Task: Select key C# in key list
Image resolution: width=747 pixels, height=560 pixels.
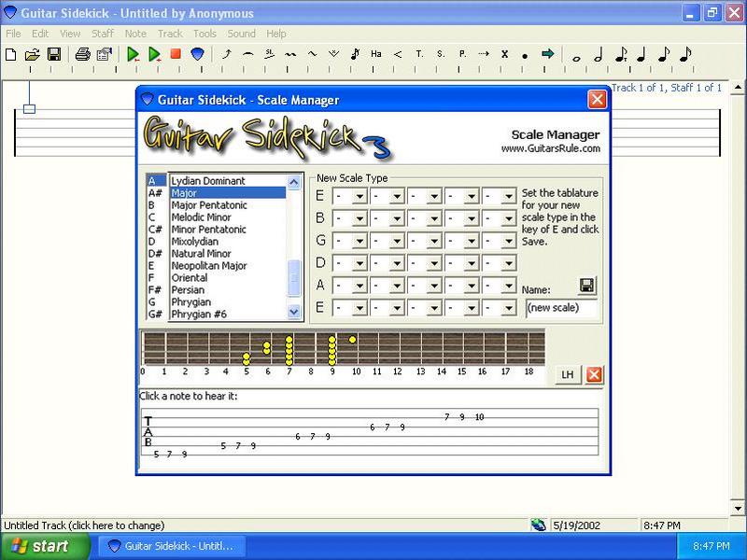Action: click(x=156, y=230)
